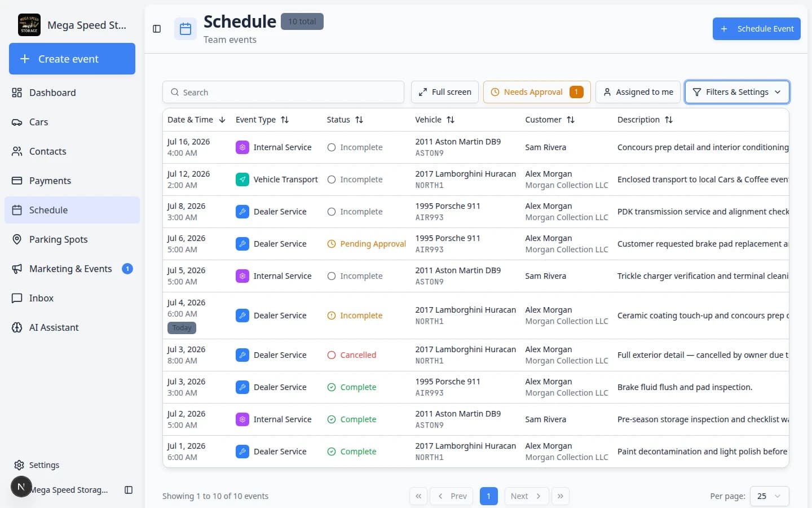
Task: Sort by Event Type column
Action: click(x=262, y=120)
